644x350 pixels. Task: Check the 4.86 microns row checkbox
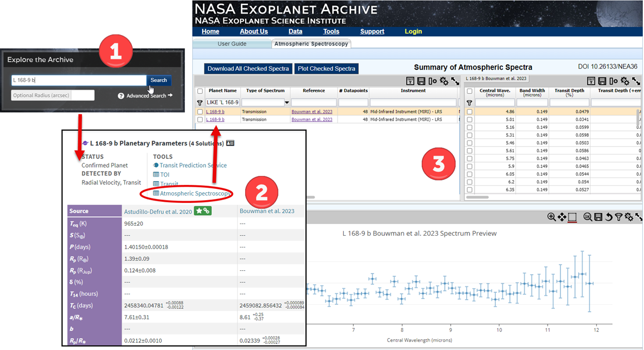[470, 111]
